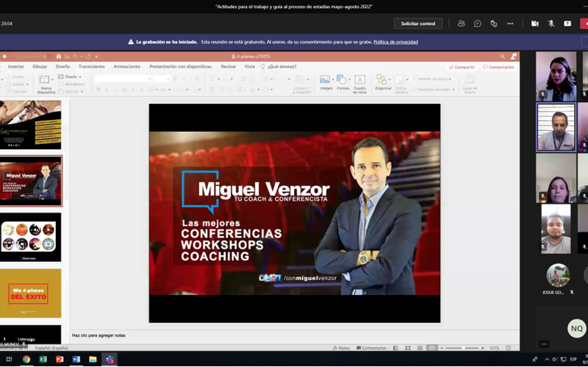Click the fit slide to window icon
The width and height of the screenshot is (588, 367).
coord(508,348)
